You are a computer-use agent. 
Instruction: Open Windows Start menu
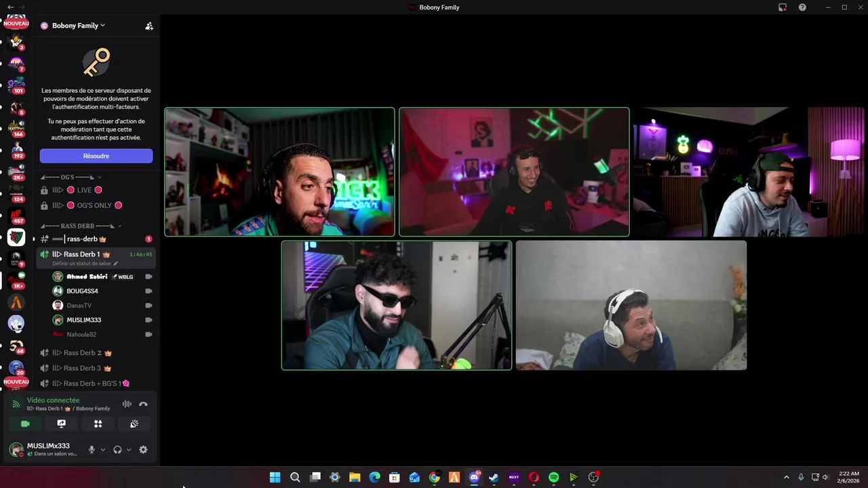point(275,477)
